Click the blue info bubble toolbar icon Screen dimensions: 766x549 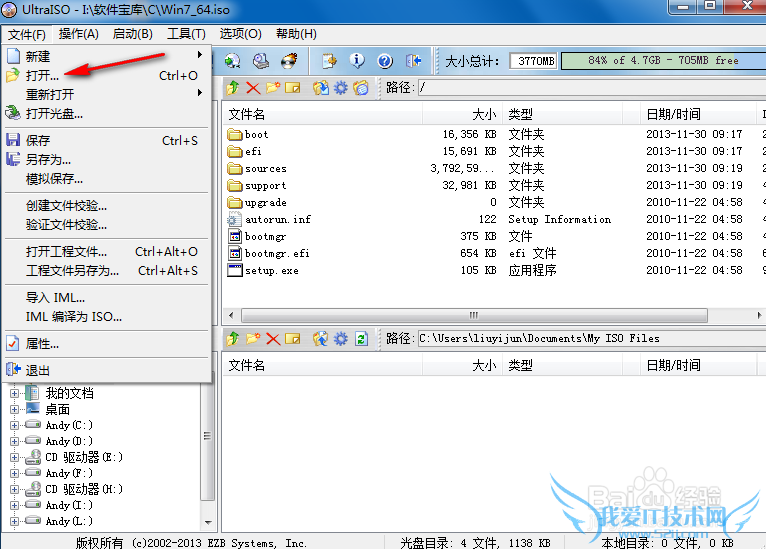click(x=357, y=61)
